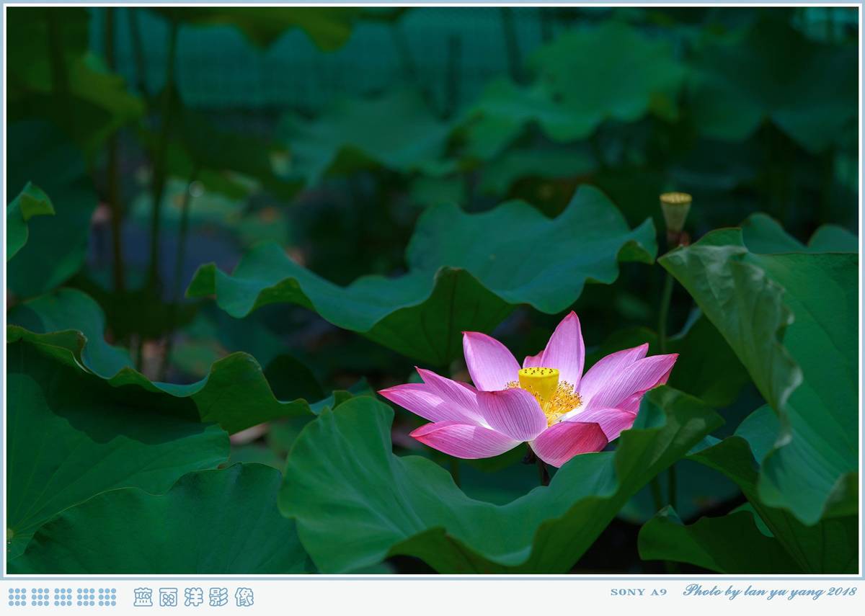
Task: Click the "Photo by lan yu yang 2018" signature
Action: click(x=770, y=592)
